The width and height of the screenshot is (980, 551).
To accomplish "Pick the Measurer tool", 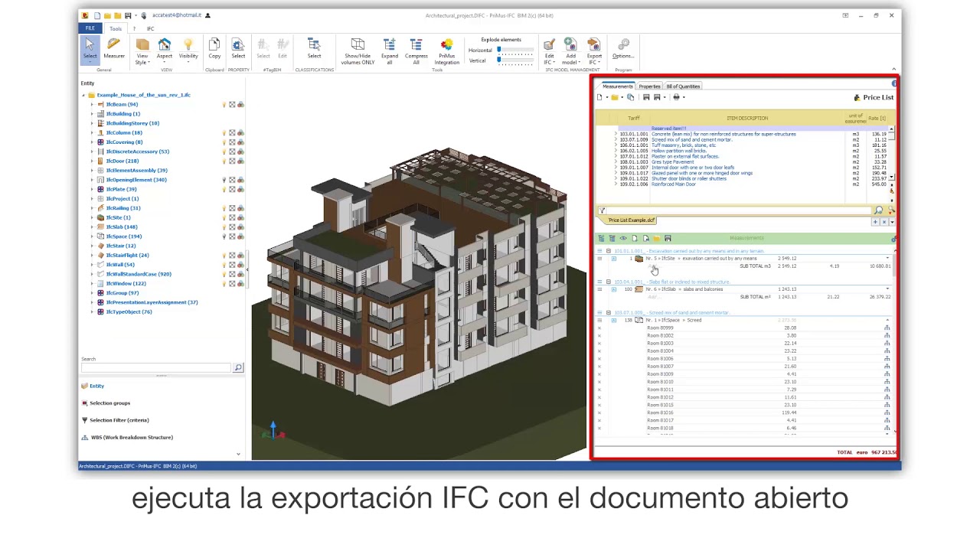I will pyautogui.click(x=114, y=50).
